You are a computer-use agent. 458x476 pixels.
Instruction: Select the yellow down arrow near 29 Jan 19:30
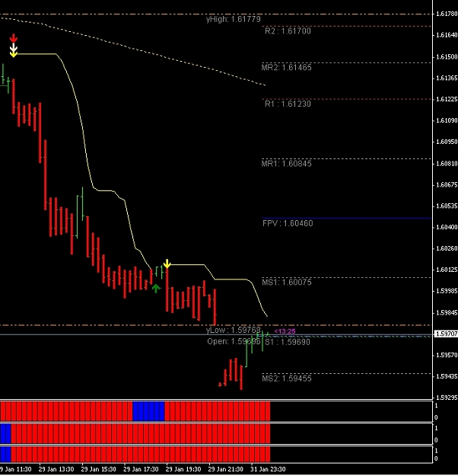click(167, 264)
